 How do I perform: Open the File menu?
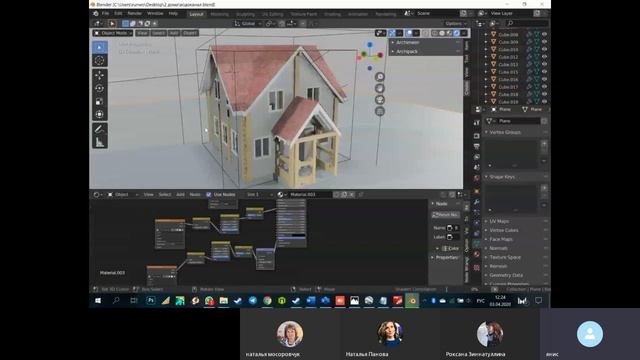click(x=105, y=13)
